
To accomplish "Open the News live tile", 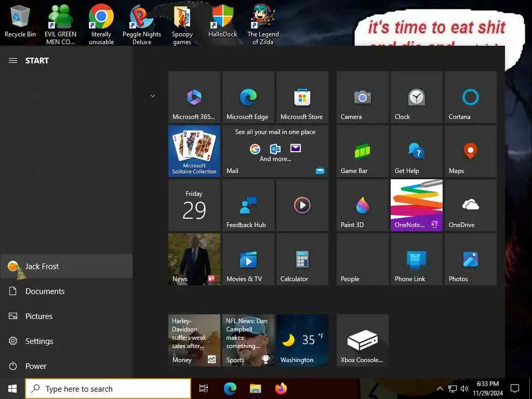I will 194,259.
